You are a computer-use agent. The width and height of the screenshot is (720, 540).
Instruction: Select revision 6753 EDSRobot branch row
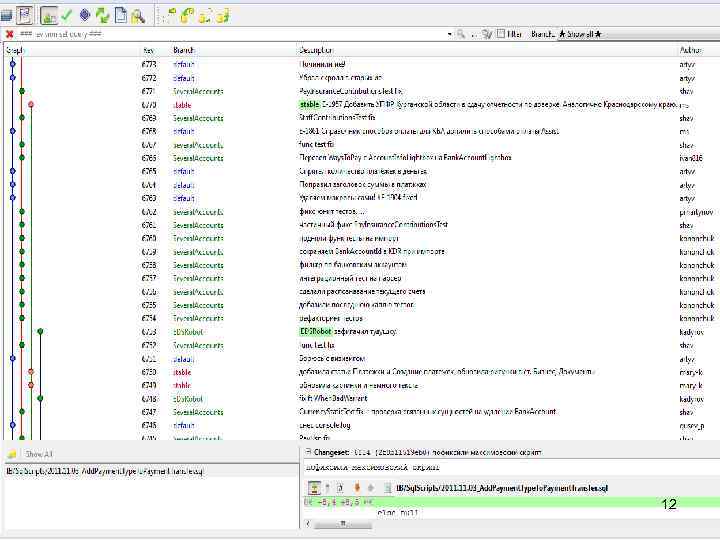click(x=360, y=332)
